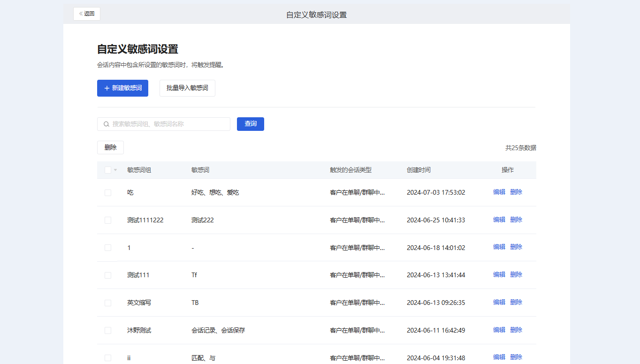Edit the row created 2024-06-18 14:01:02
This screenshot has height=364, width=640.
pyautogui.click(x=499, y=247)
